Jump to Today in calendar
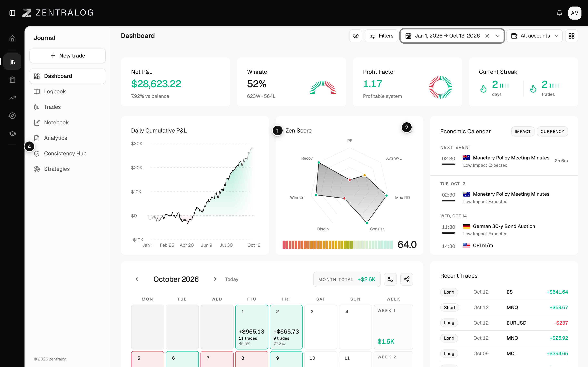The image size is (588, 367). (x=232, y=279)
